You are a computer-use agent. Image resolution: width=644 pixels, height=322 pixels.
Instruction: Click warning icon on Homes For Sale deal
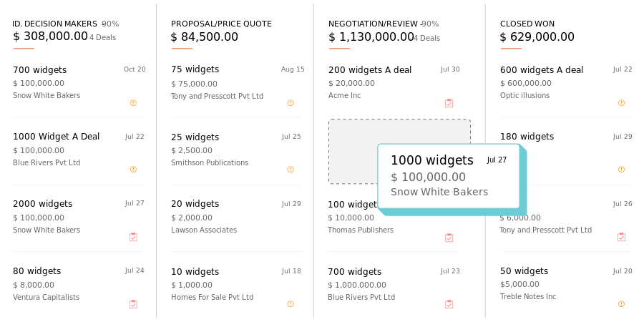(291, 304)
